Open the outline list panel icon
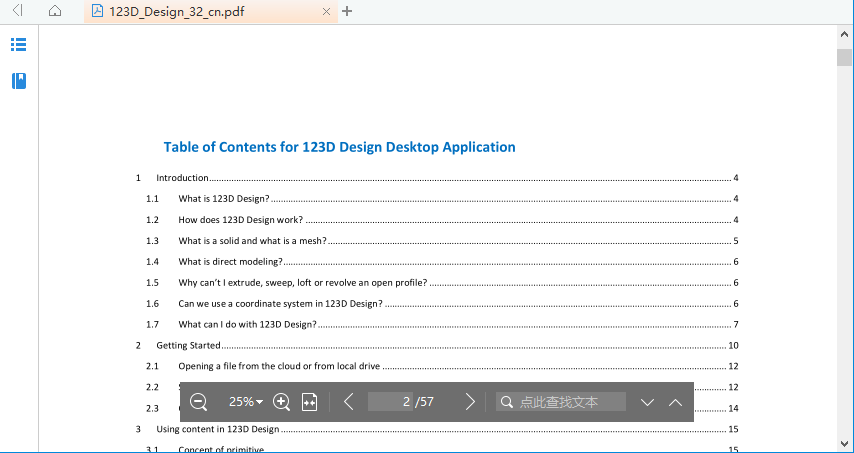Screen dimensions: 854x453 [19, 44]
